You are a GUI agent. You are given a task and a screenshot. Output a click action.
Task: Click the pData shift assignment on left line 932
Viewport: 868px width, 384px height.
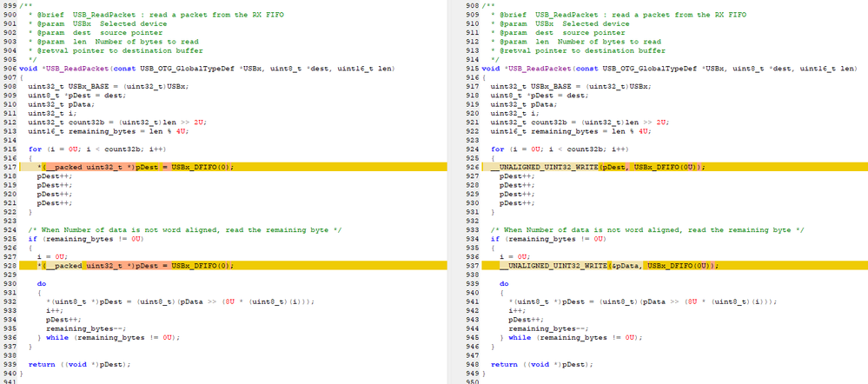click(x=180, y=301)
